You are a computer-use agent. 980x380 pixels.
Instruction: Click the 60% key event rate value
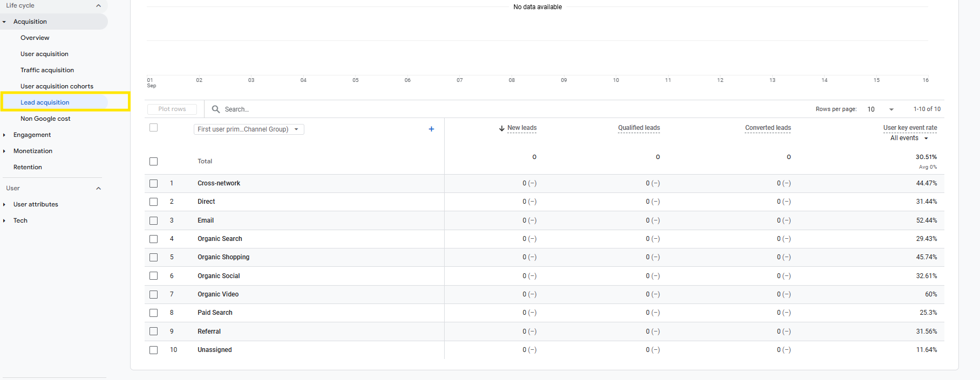pyautogui.click(x=931, y=294)
